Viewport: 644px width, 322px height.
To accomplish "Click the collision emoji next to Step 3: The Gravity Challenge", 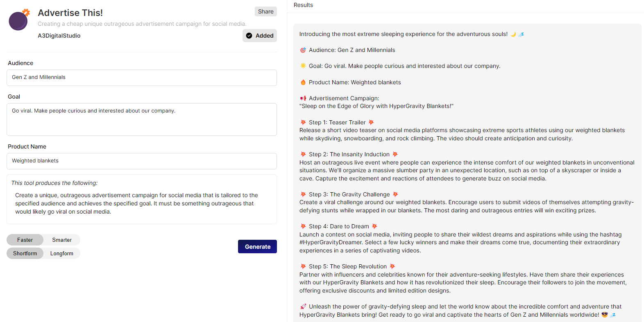I will point(303,194).
